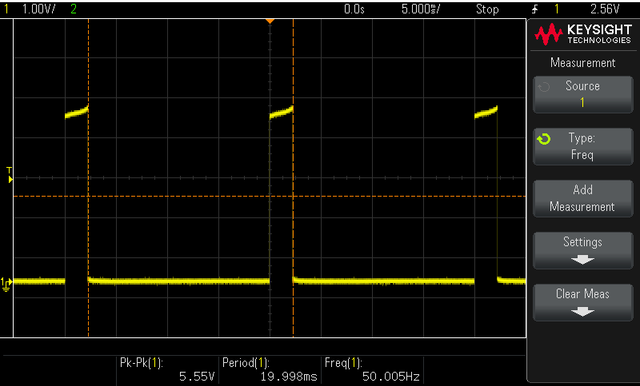Click the Measurement menu title
Image resolution: width=640 pixels, height=386 pixels.
pos(582,62)
